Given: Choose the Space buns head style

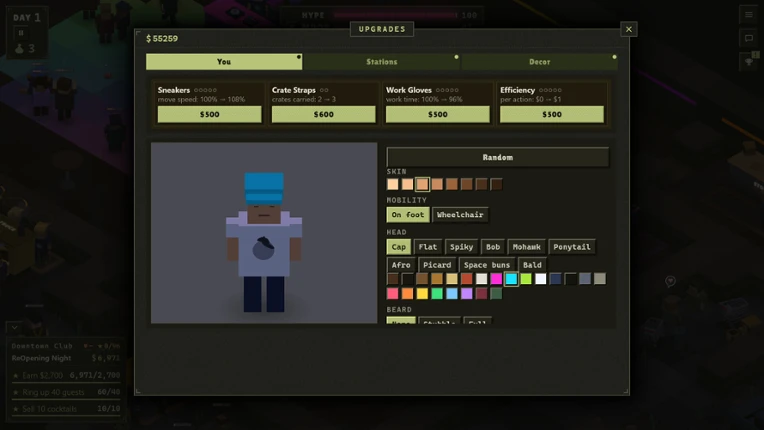Looking at the screenshot, I should [487, 265].
